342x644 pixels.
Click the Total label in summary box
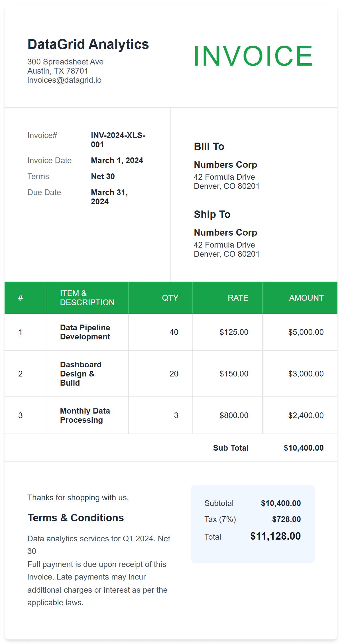point(213,537)
